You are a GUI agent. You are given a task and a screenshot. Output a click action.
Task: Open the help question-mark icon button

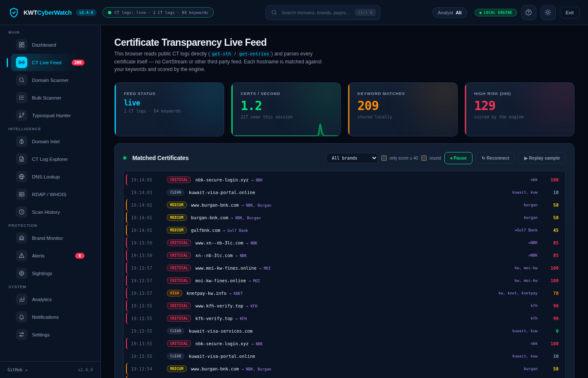pos(528,13)
